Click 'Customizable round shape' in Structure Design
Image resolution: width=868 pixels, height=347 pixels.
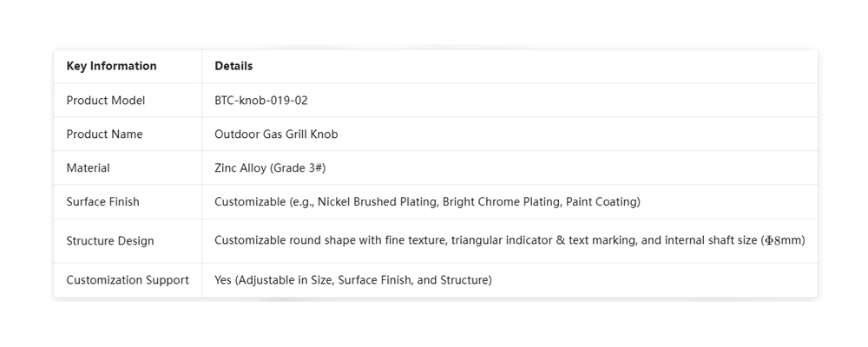click(x=286, y=240)
